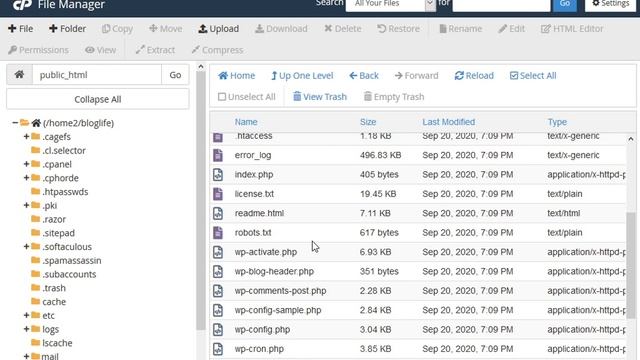Click the Forward navigation link
The image size is (640, 360).
pyautogui.click(x=416, y=76)
